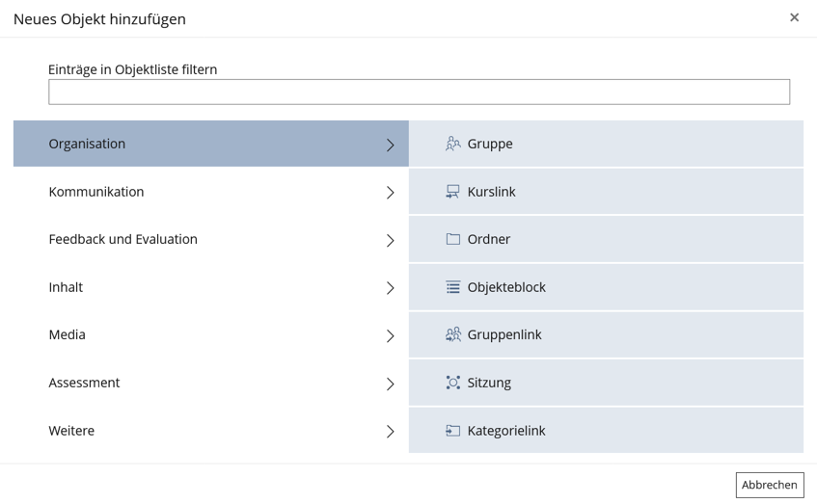Select the Inhalt category
The image size is (817, 504).
click(66, 287)
